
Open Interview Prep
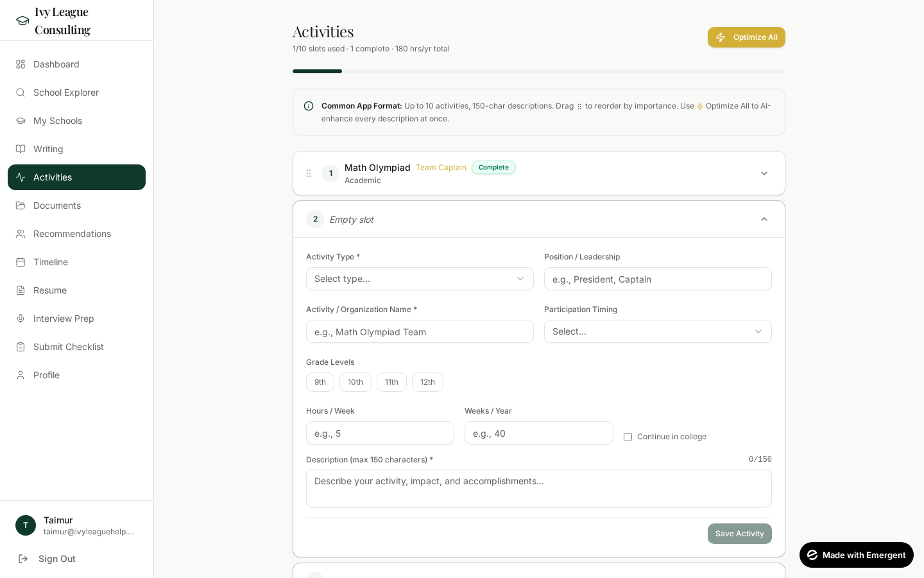click(76, 319)
